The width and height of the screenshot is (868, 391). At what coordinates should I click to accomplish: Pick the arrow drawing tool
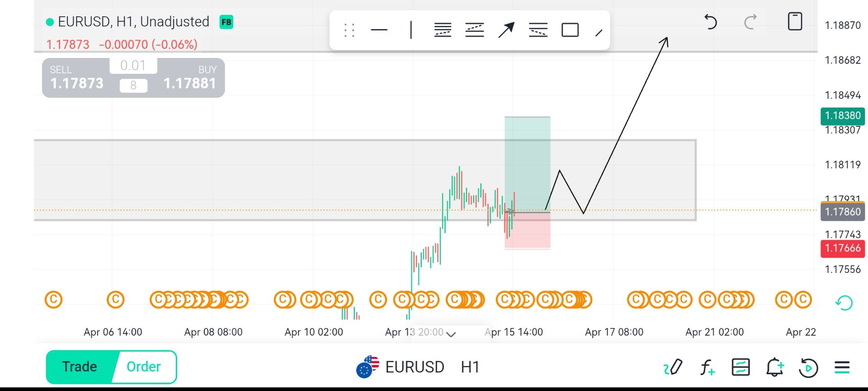pyautogui.click(x=506, y=30)
